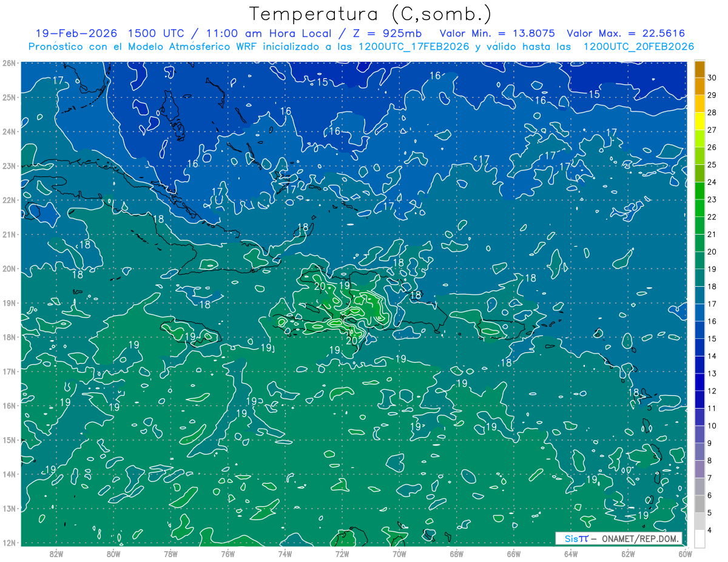Click the "1500 UTC" time text
This screenshot has height=562, width=728.
157,33
